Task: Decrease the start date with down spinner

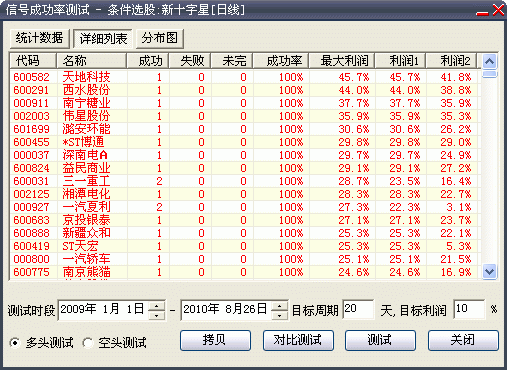Action: pyautogui.click(x=156, y=315)
